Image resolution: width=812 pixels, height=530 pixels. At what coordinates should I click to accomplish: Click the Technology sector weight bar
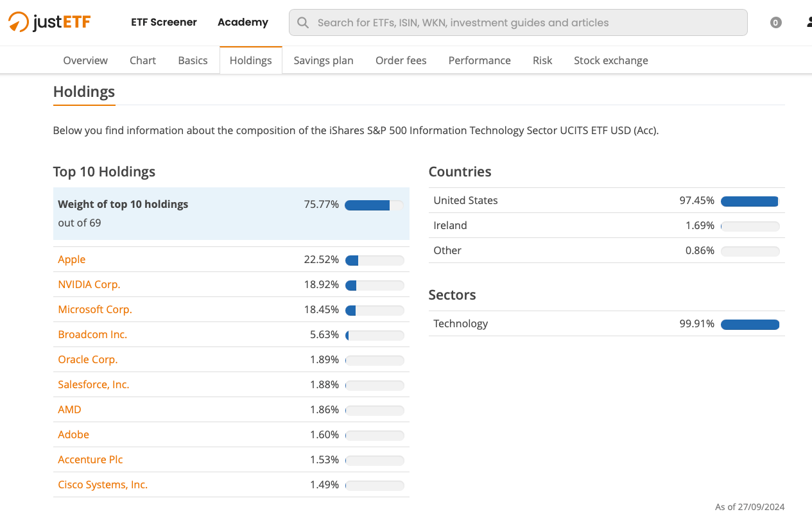(x=750, y=325)
